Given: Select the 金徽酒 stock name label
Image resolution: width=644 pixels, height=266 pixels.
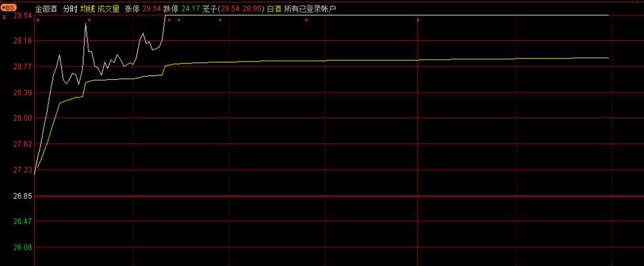Looking at the screenshot, I should point(46,9).
